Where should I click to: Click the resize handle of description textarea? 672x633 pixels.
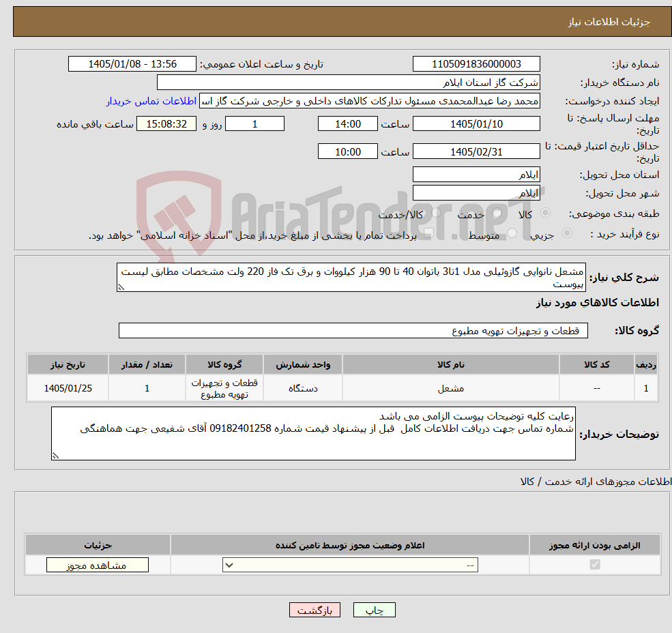pyautogui.click(x=121, y=287)
